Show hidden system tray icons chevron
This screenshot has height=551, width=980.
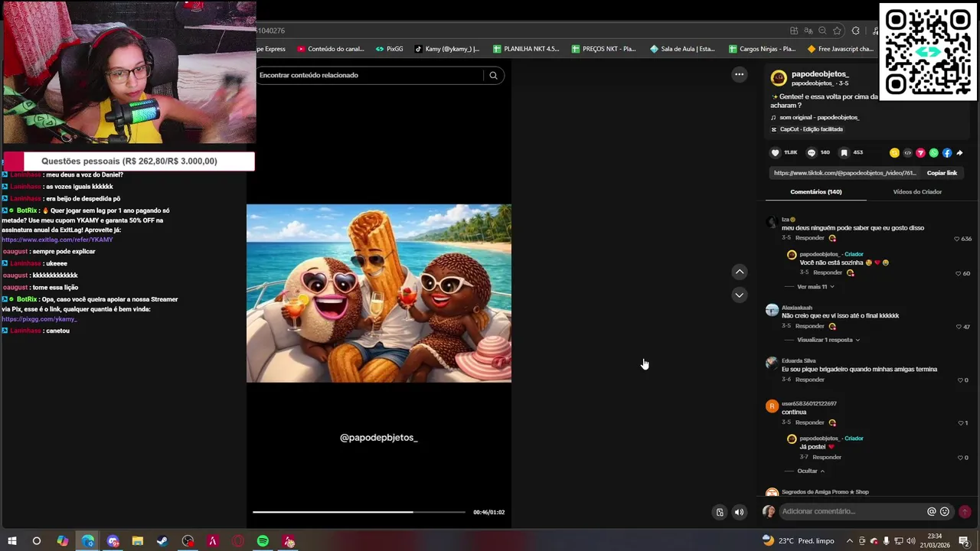click(849, 541)
